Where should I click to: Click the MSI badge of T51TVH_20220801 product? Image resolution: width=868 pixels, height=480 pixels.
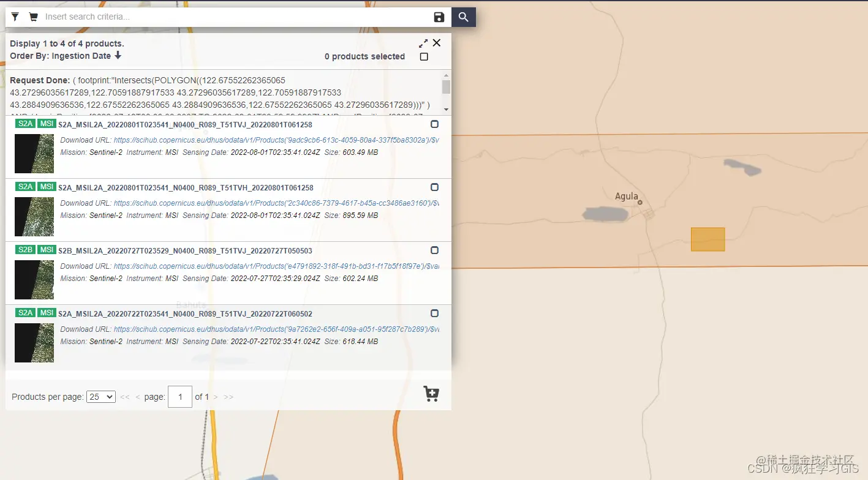pos(46,187)
